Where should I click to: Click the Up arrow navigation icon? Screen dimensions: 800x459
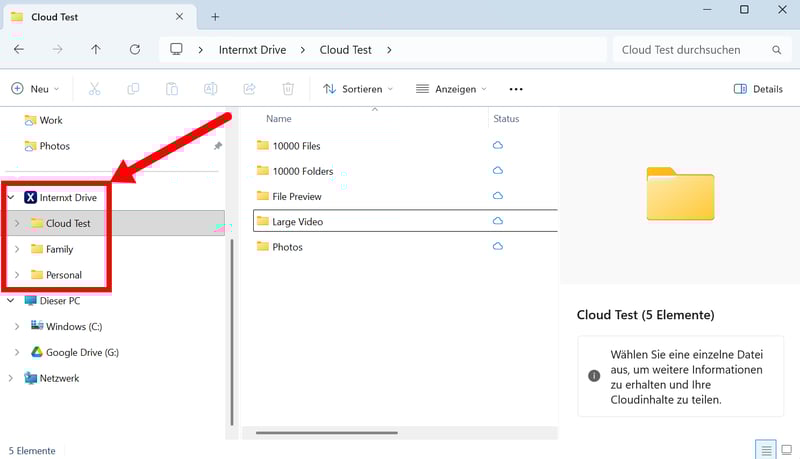96,49
